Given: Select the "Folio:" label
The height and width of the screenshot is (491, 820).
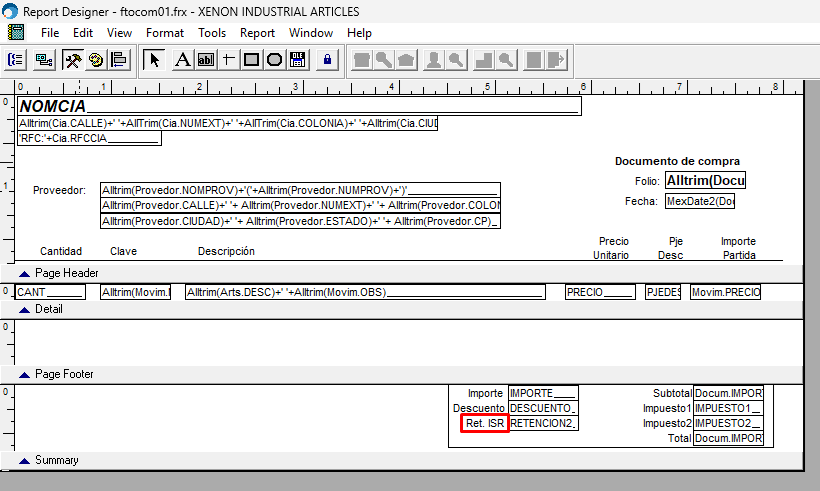Looking at the screenshot, I should (647, 181).
